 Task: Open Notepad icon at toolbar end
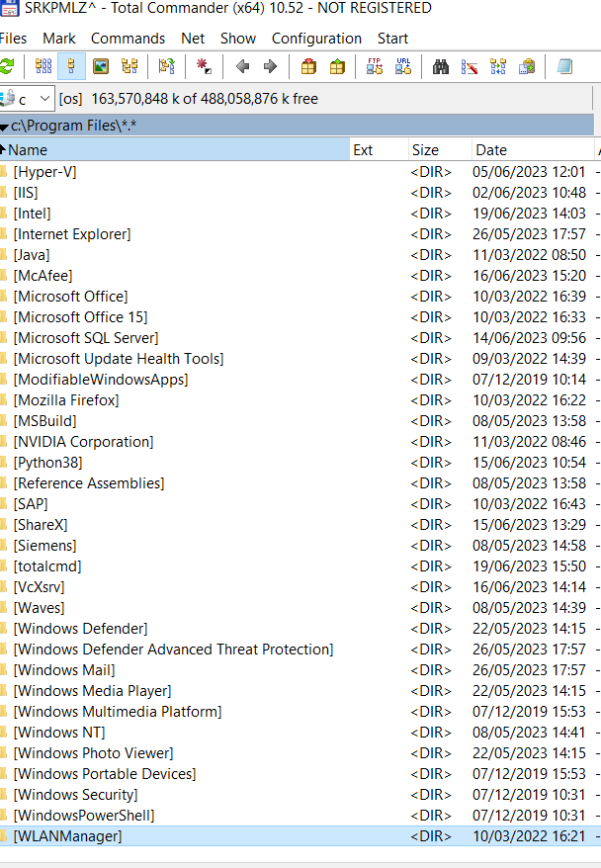pos(564,66)
